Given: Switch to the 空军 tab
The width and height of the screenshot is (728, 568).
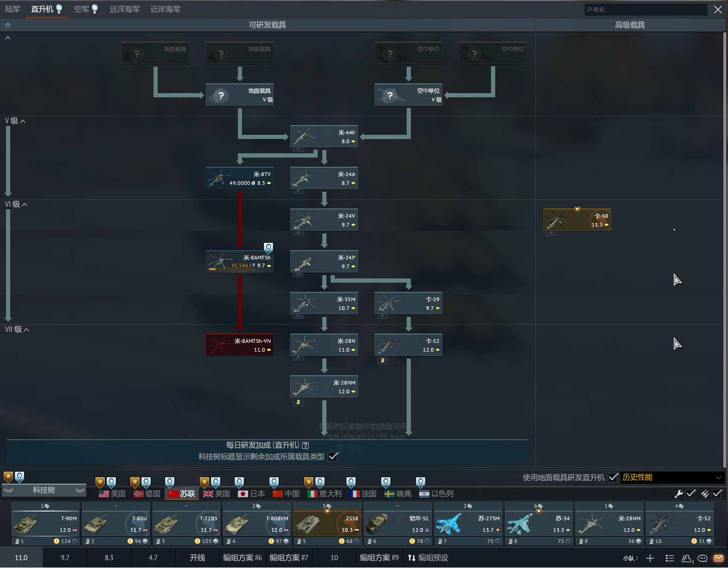Looking at the screenshot, I should (86, 9).
